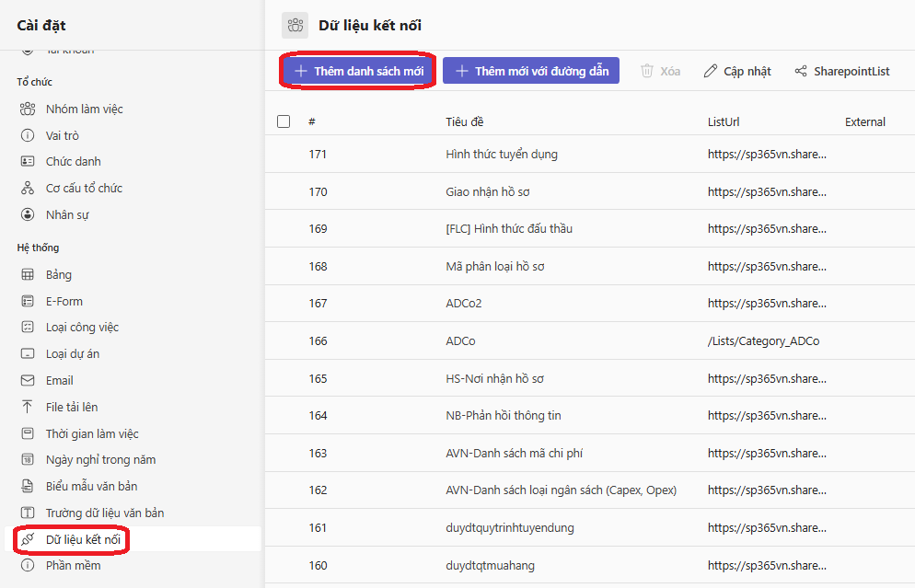Viewport: 915px width, 588px height.
Task: Open SharepointList from the toolbar
Action: click(x=841, y=71)
